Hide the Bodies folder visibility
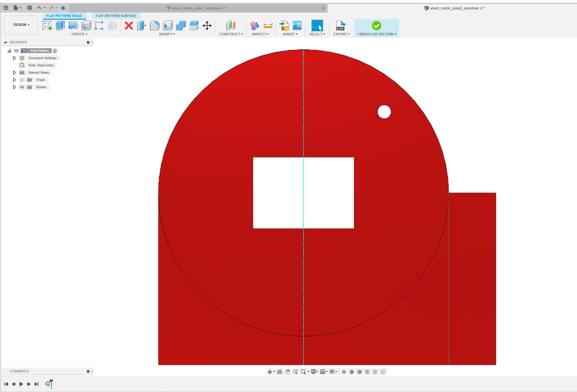 (22, 87)
